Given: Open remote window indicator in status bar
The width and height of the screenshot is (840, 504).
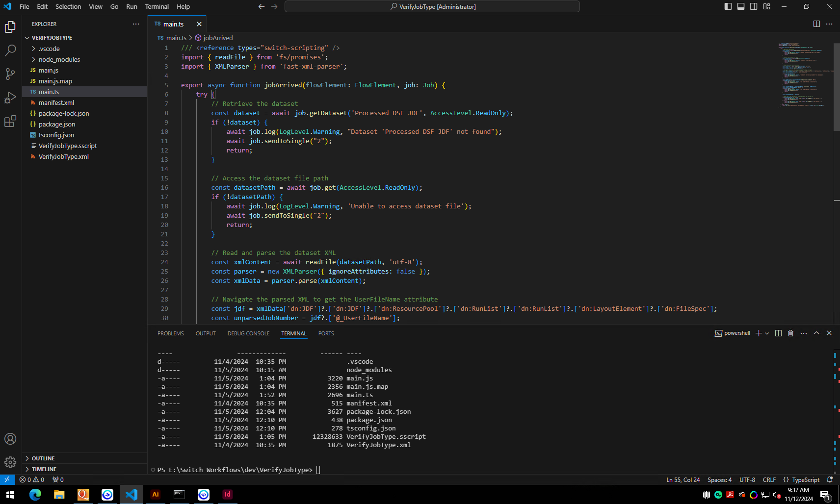Looking at the screenshot, I should click(x=7, y=480).
